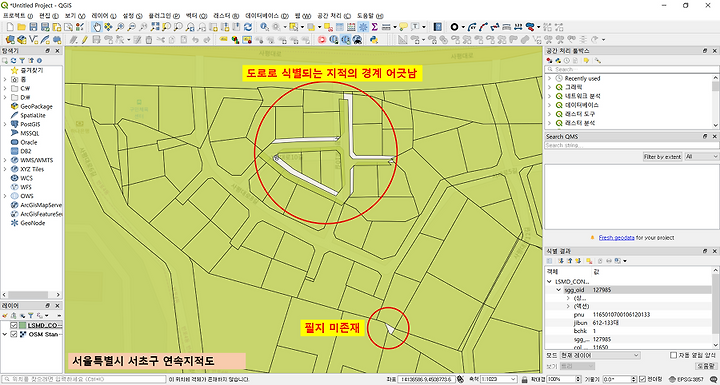Expand the Home item in Browser
The height and width of the screenshot is (385, 720).
point(5,79)
